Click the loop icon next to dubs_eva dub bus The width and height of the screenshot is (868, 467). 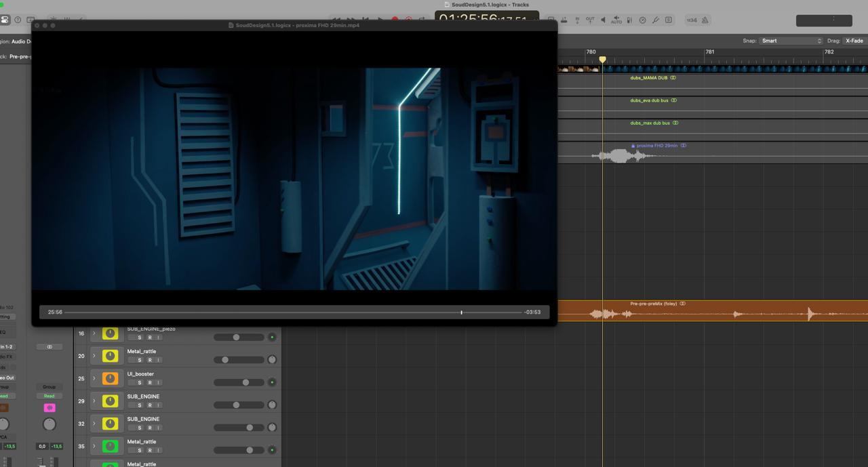pos(673,100)
